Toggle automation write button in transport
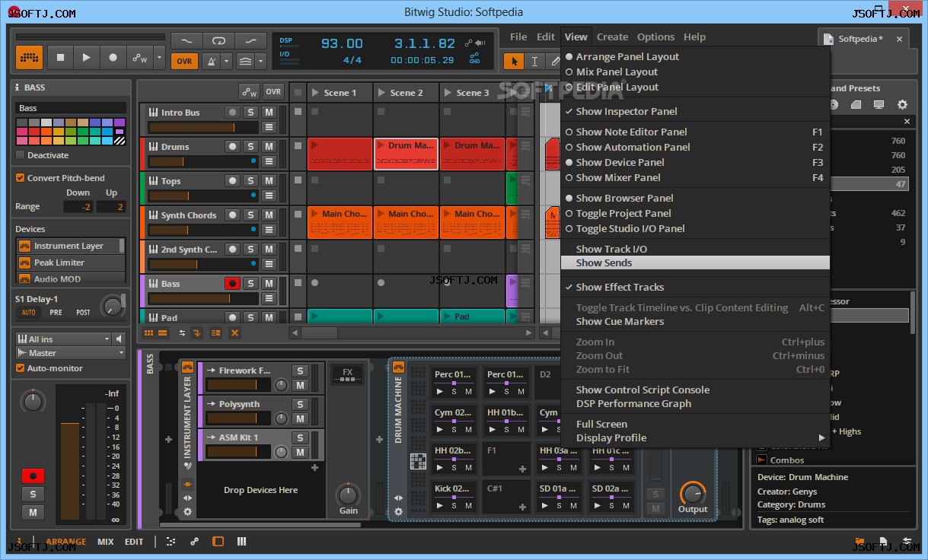 [x=139, y=58]
